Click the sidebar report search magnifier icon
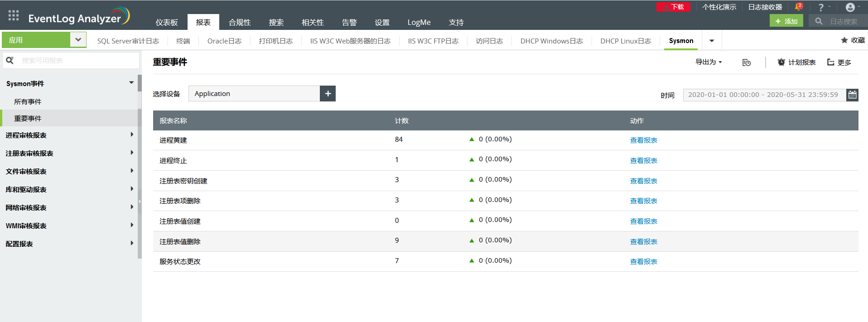 coord(10,60)
